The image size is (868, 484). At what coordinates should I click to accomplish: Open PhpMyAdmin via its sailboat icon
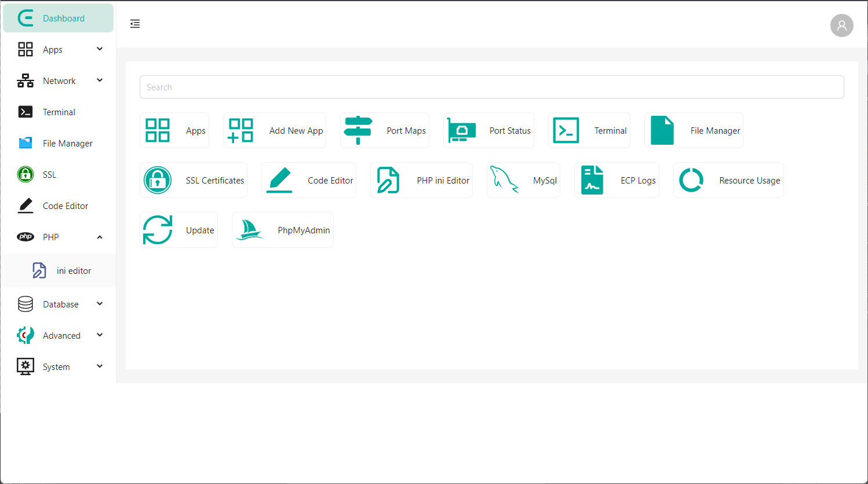250,229
